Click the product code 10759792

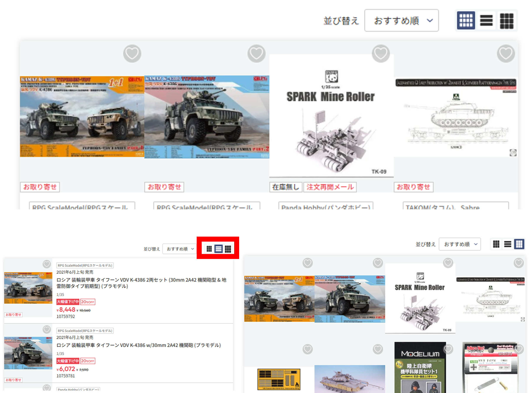[66, 317]
